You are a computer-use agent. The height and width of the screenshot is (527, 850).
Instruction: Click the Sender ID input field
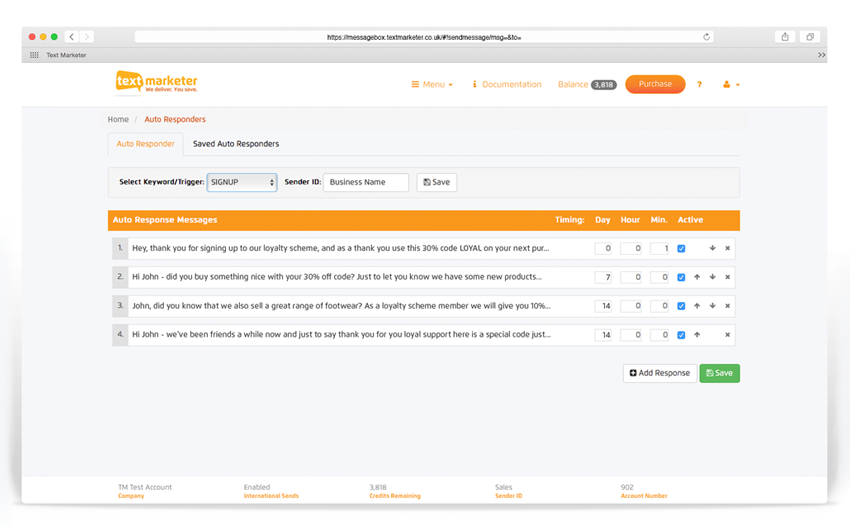coord(366,182)
